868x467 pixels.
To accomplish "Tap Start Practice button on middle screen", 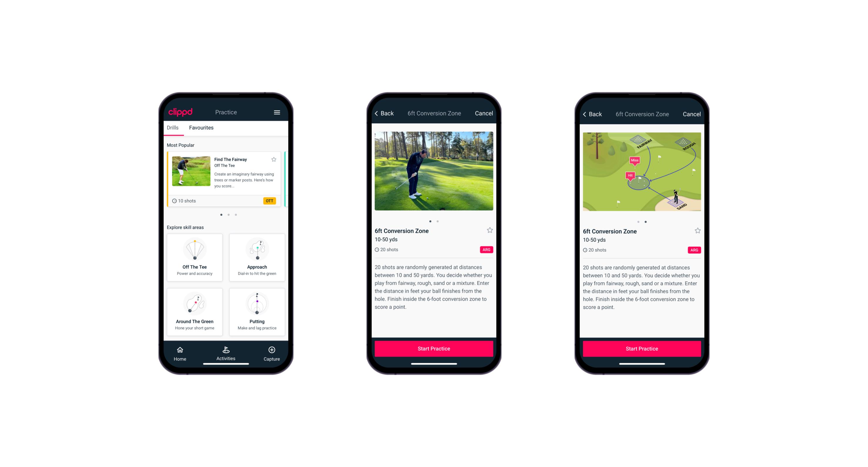I will click(434, 349).
